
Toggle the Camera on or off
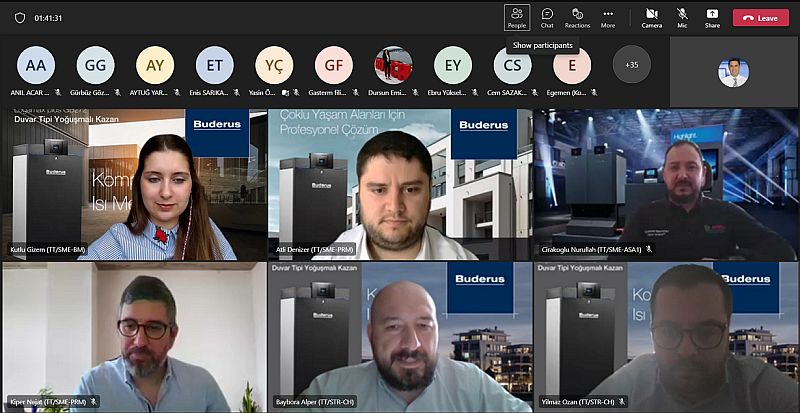click(x=652, y=18)
